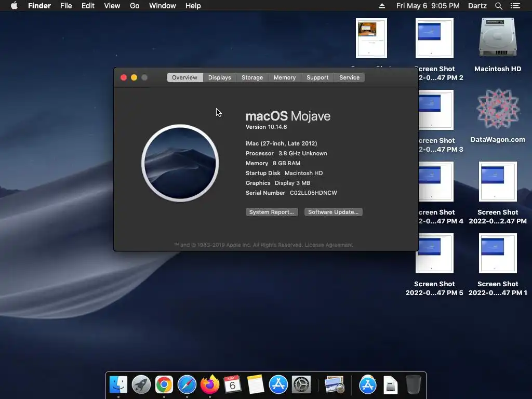Switch to the Displays tab
The width and height of the screenshot is (532, 399).
220,77
